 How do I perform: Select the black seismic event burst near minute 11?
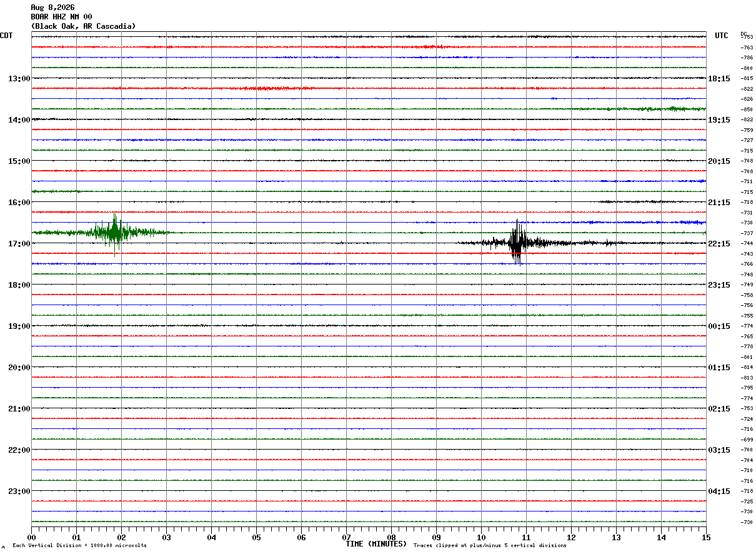(517, 243)
